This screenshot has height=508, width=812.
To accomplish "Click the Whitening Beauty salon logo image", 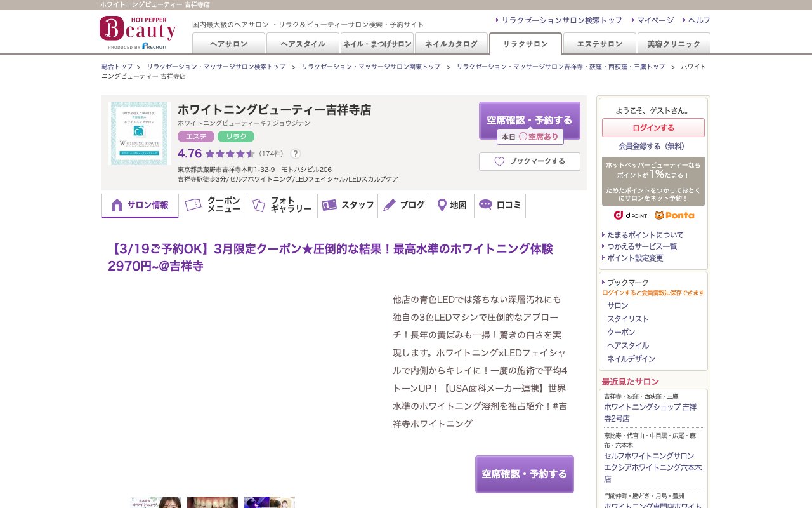I will (x=140, y=133).
